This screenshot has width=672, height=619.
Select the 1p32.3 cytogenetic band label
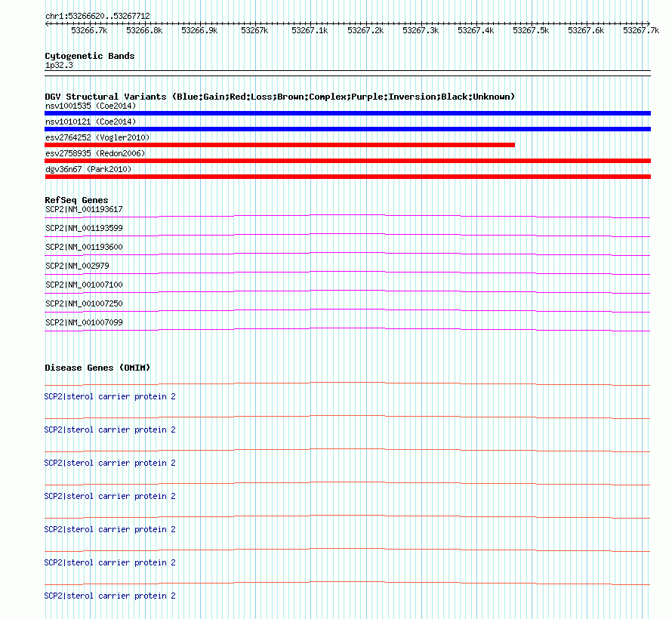point(59,65)
